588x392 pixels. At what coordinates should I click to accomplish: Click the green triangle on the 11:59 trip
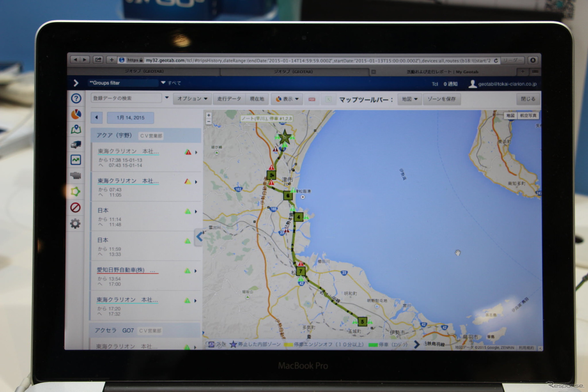coord(188,241)
